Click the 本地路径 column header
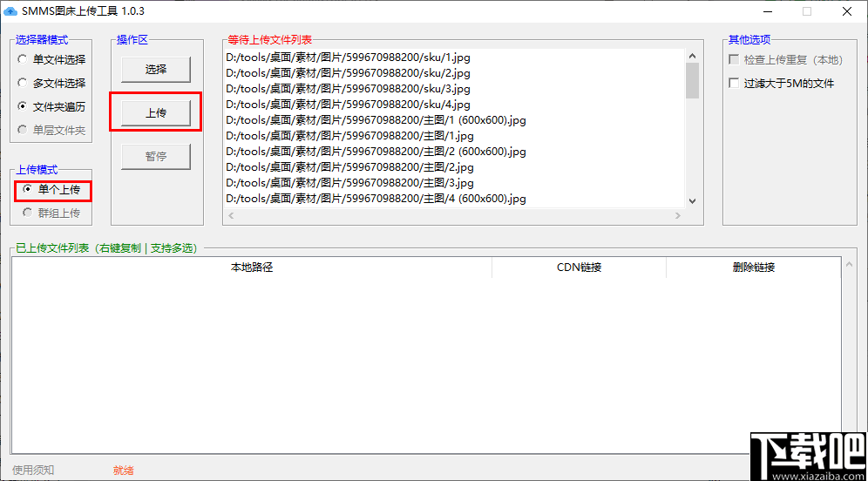868x481 pixels. tap(251, 268)
